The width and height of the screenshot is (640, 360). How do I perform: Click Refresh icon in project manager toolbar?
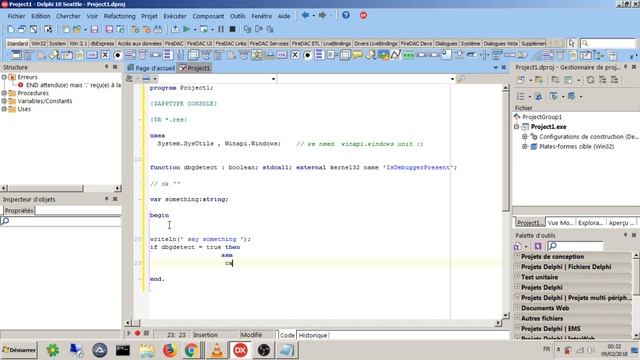click(x=590, y=80)
